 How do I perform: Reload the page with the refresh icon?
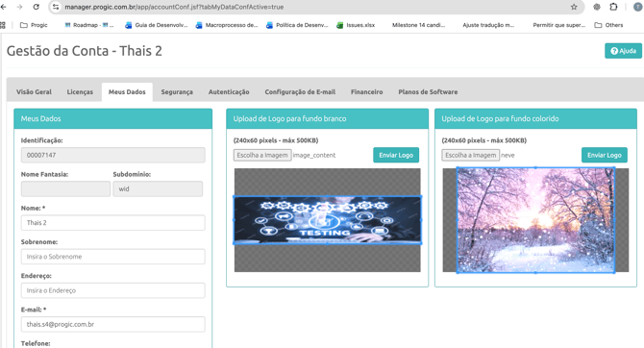tap(37, 7)
